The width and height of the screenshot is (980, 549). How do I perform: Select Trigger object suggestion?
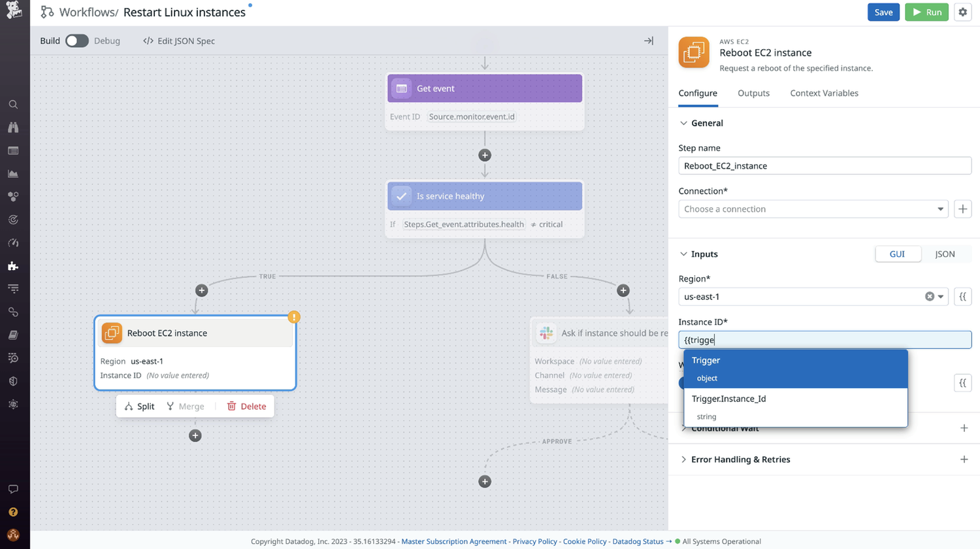tap(796, 369)
